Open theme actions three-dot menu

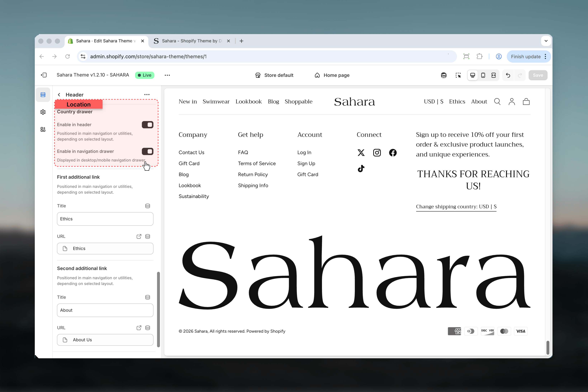[x=167, y=75]
